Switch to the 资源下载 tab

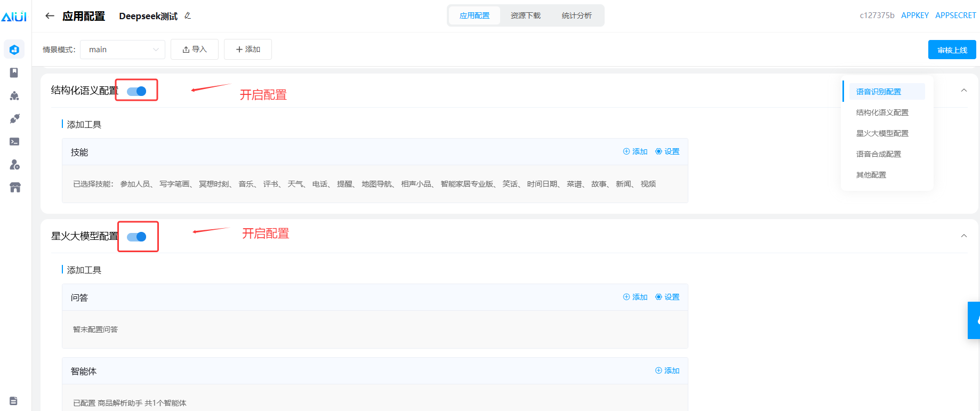point(525,15)
